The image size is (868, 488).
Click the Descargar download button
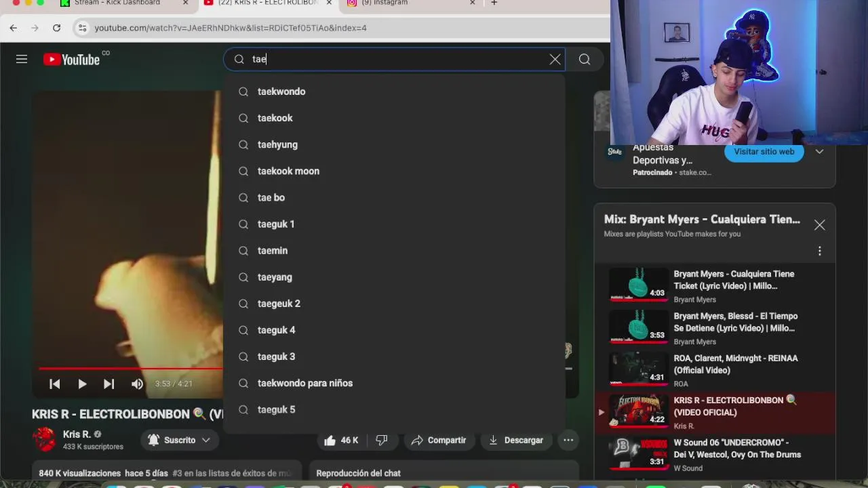(x=516, y=440)
